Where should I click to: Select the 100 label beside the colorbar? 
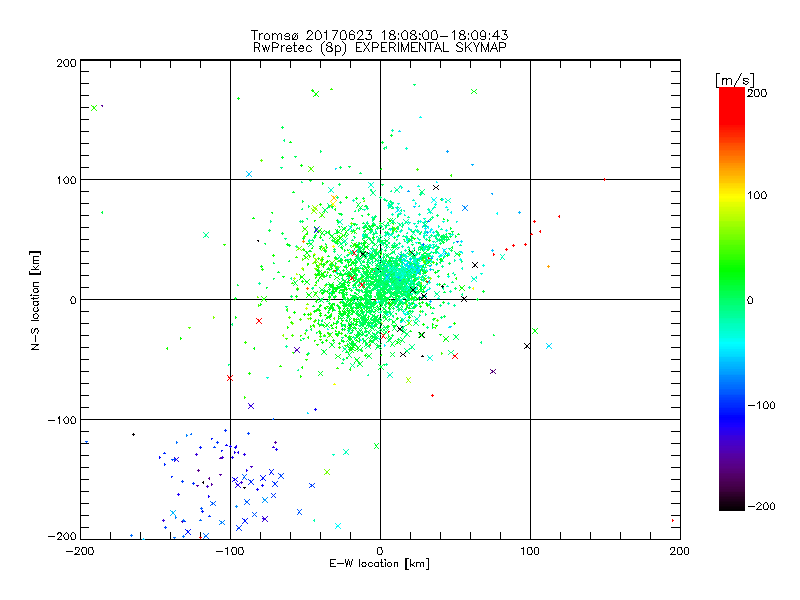click(757, 195)
